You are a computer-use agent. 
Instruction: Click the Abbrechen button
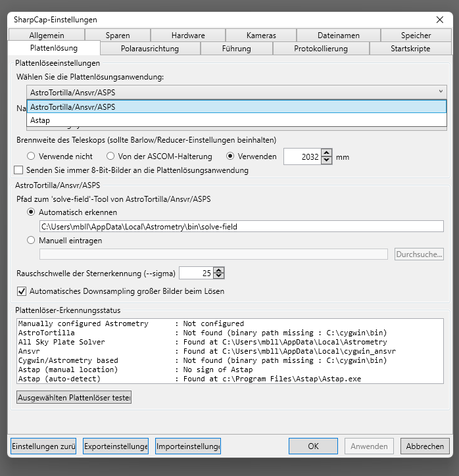[425, 446]
